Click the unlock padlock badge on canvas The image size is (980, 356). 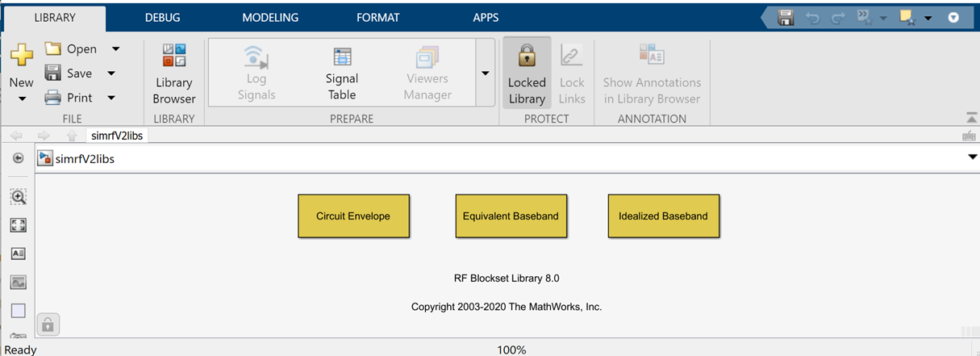coord(48,325)
